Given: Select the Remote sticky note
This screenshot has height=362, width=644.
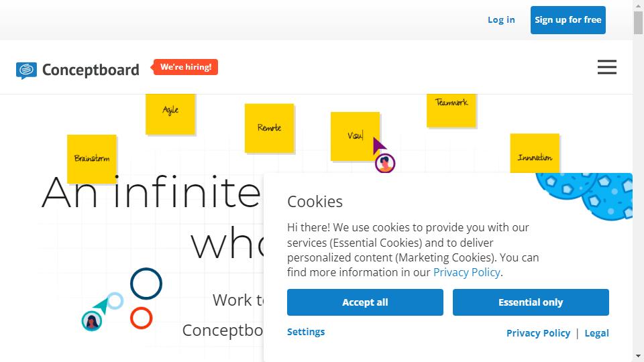Looking at the screenshot, I should click(x=270, y=128).
